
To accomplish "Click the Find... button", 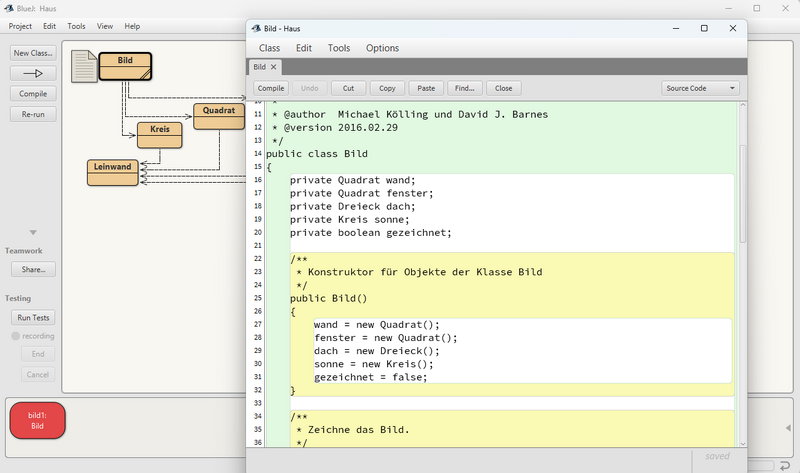I will pos(462,88).
